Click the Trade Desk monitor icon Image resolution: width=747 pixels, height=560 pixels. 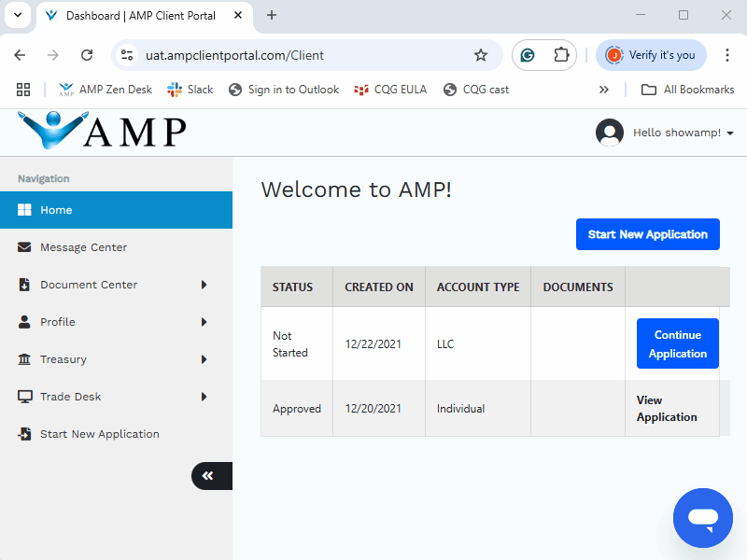[24, 397]
